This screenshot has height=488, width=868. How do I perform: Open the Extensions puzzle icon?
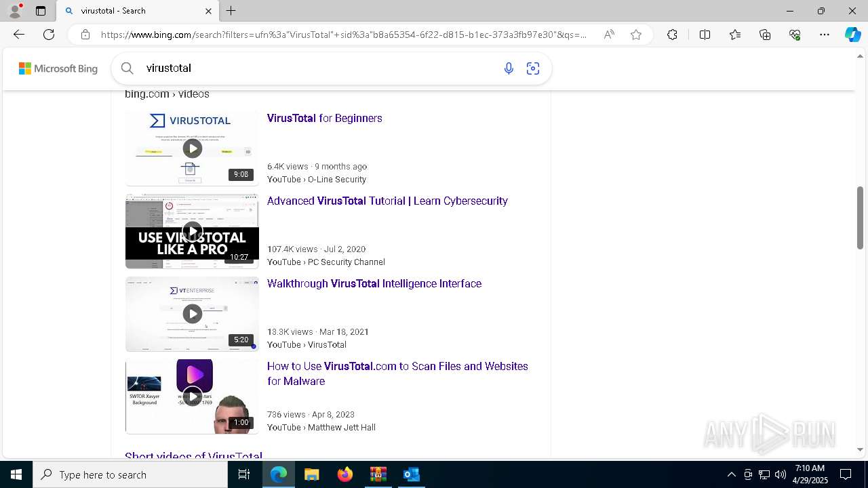tap(672, 35)
